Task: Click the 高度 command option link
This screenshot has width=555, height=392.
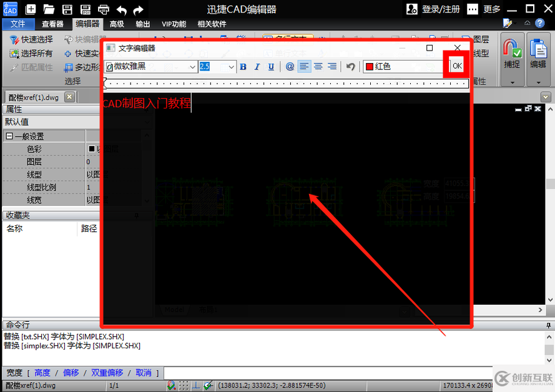Action: 42,373
